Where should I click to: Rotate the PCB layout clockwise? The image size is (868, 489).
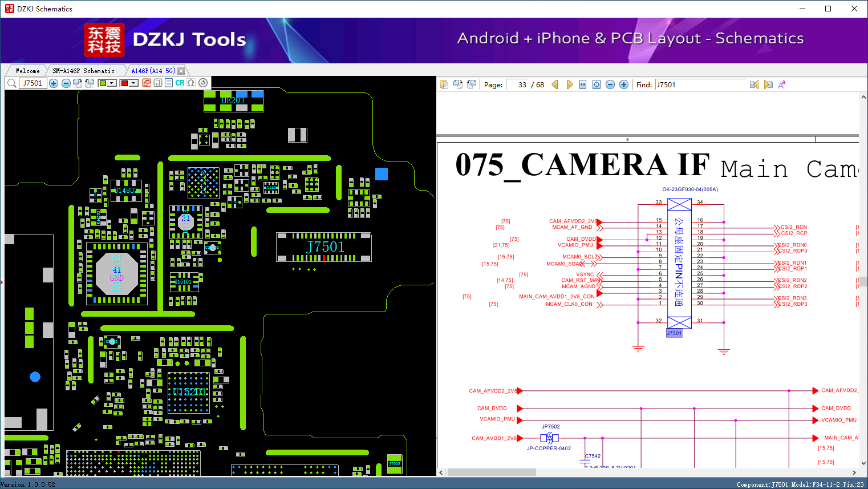coord(78,83)
